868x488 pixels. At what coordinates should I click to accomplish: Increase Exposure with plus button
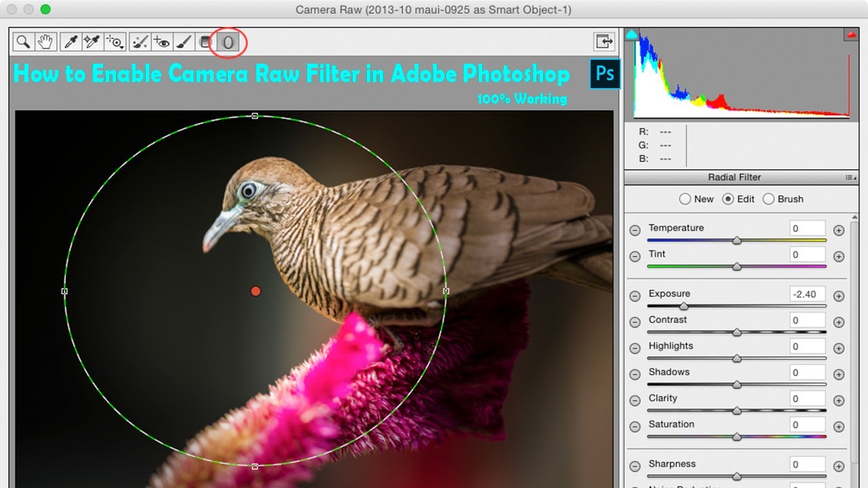[x=839, y=296]
